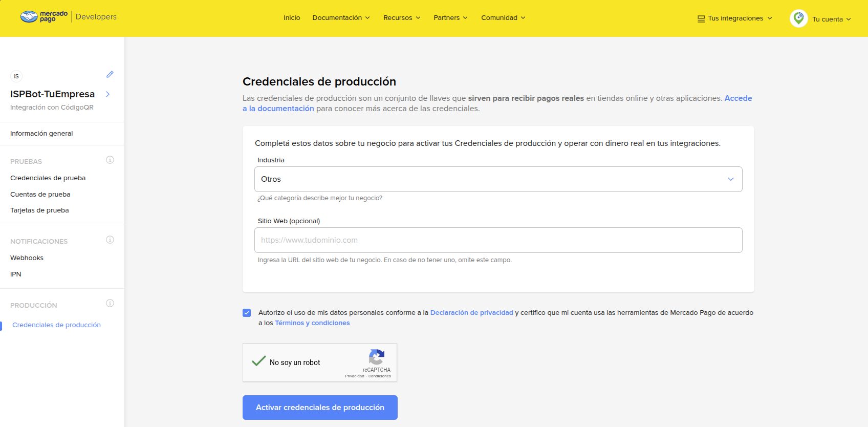Click the info icon next to PRODUCCIÓN

coord(110,303)
